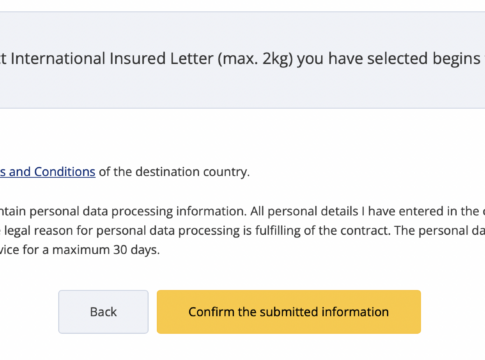The image size is (485, 360).
Task: Submit using the yellow Confirm button
Action: pyautogui.click(x=289, y=312)
